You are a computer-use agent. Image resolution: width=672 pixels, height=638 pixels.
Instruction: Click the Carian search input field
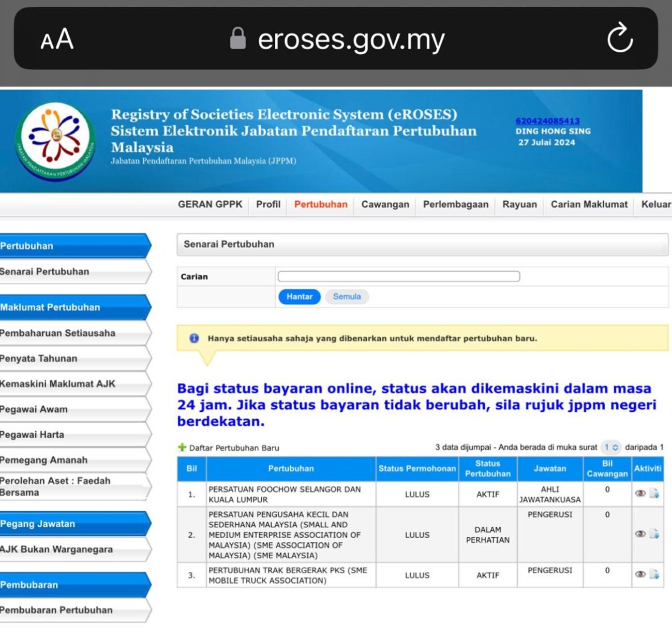click(x=398, y=276)
